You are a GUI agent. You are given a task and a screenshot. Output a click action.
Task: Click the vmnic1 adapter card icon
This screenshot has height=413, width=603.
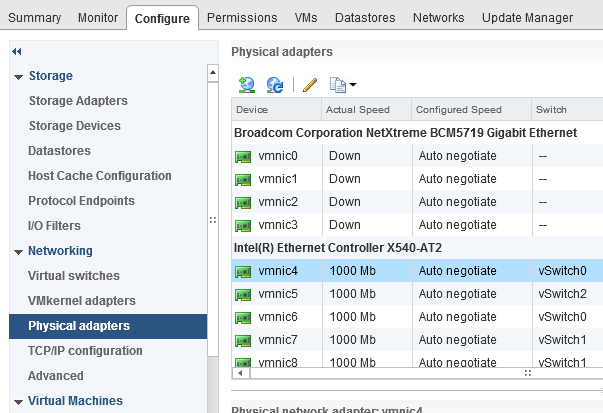point(243,180)
